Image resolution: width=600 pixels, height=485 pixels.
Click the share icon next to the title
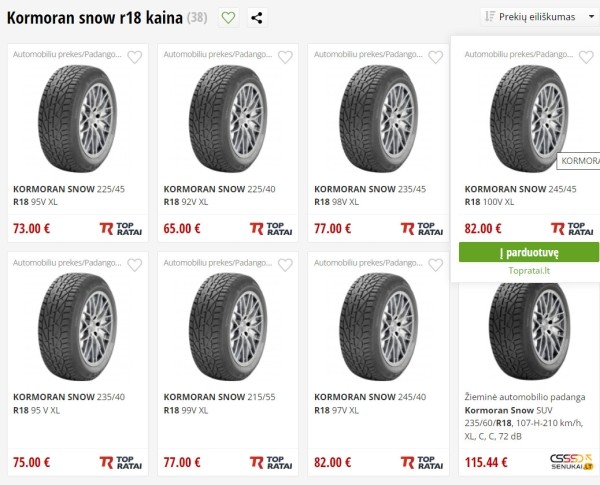[x=257, y=17]
